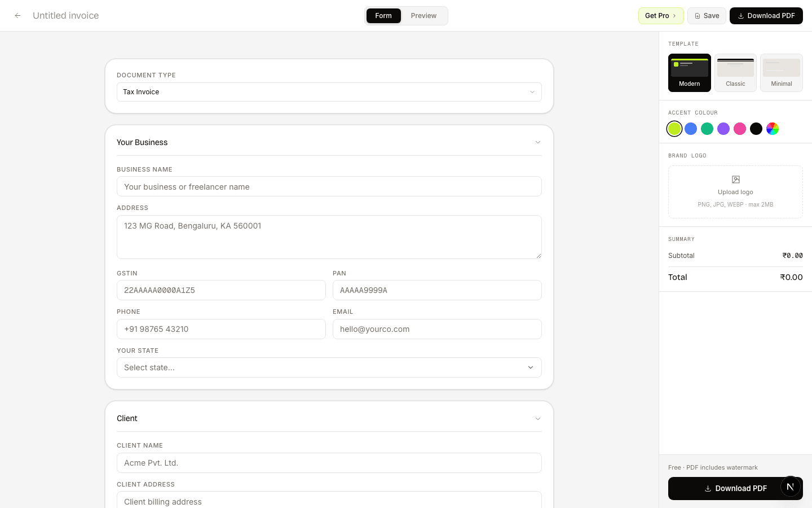Open the rainbow custom colour picker
Image resolution: width=812 pixels, height=508 pixels.
coord(773,129)
